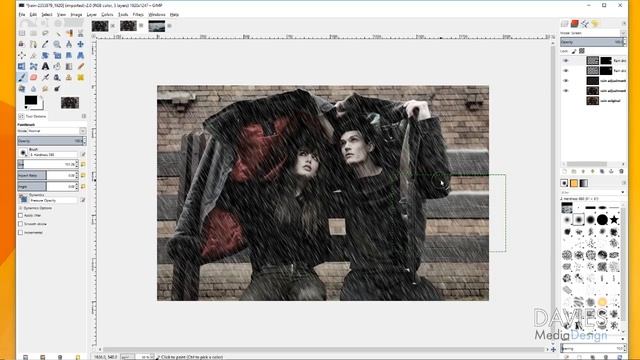The height and width of the screenshot is (360, 640).
Task: Toggle visibility eye of the fourth layer
Action: click(x=566, y=91)
